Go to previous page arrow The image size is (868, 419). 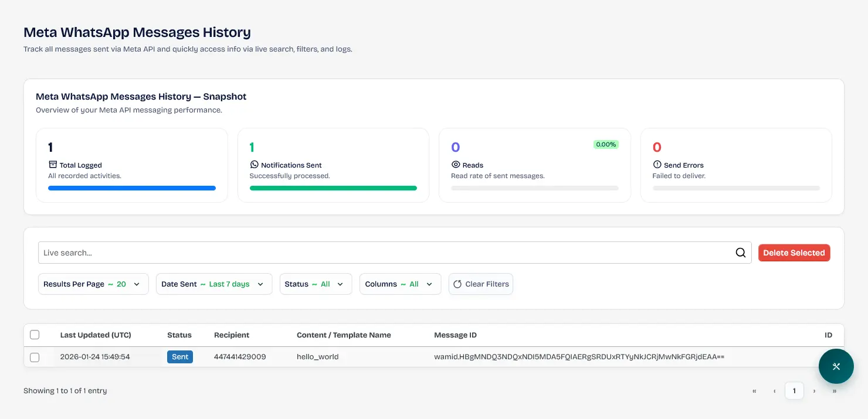775,391
